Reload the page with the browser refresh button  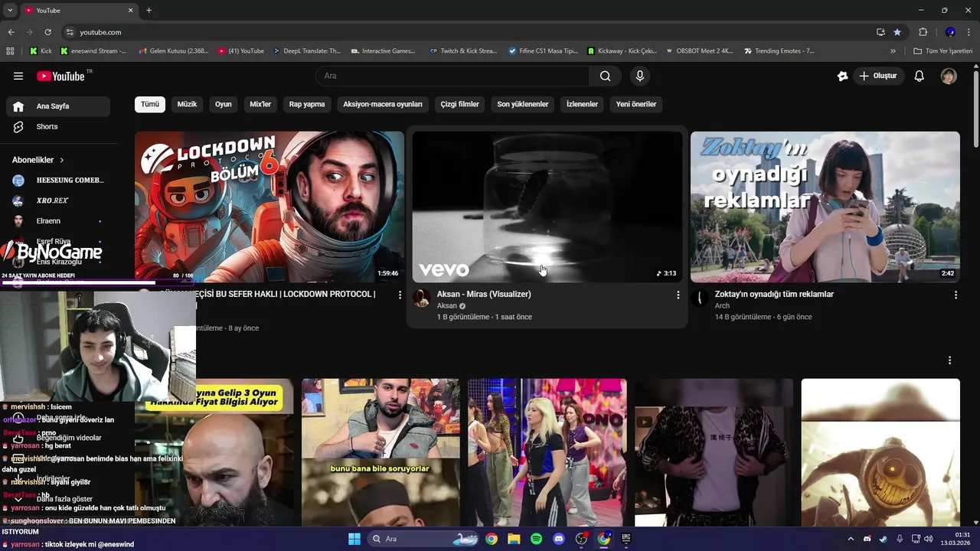pos(47,32)
